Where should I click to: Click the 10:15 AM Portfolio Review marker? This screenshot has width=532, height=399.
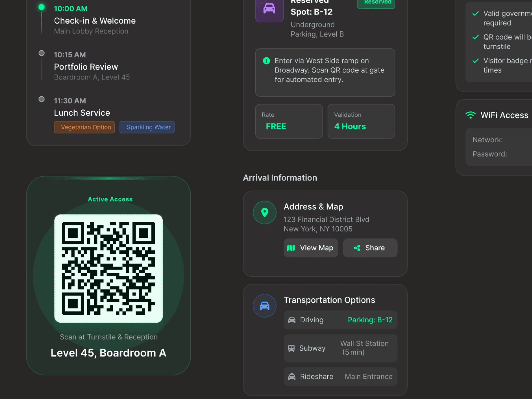click(42, 53)
